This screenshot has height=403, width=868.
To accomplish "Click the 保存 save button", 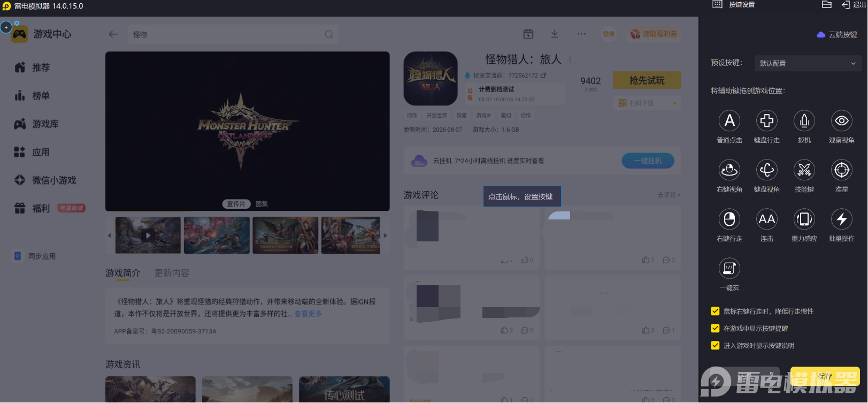I will click(825, 376).
